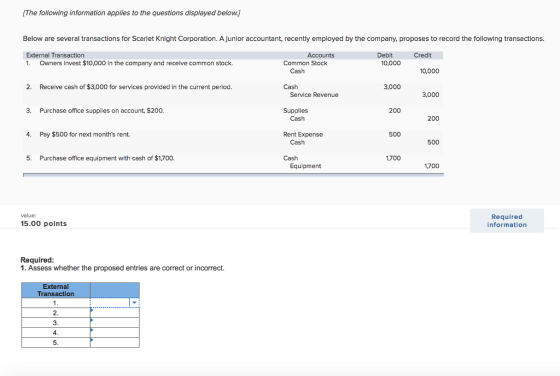Click 'Service Revenue' account entry
Viewport: 560px width, 376px height.
pyautogui.click(x=314, y=95)
